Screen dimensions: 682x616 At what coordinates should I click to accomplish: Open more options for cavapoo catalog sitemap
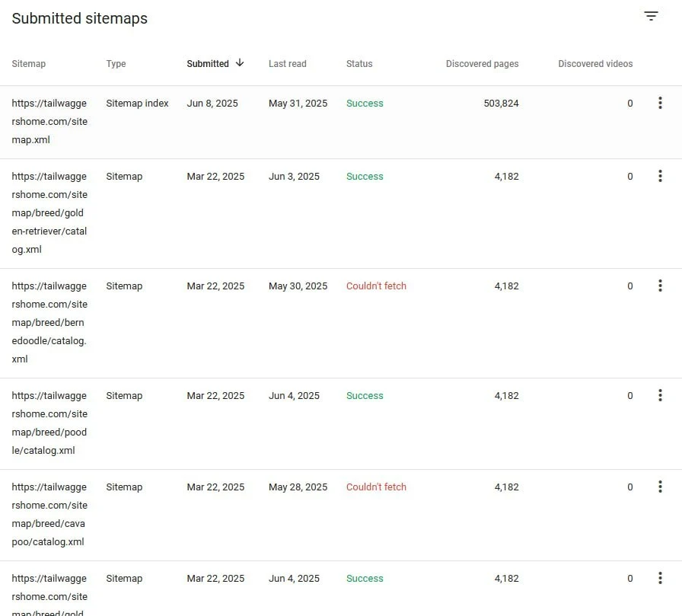point(660,487)
